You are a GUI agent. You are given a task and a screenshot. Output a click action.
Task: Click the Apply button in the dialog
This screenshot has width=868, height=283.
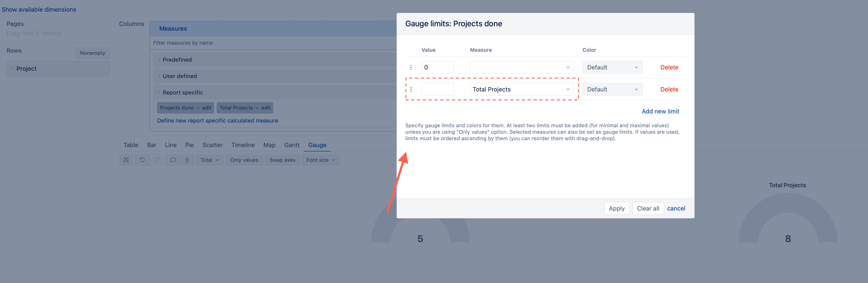617,208
